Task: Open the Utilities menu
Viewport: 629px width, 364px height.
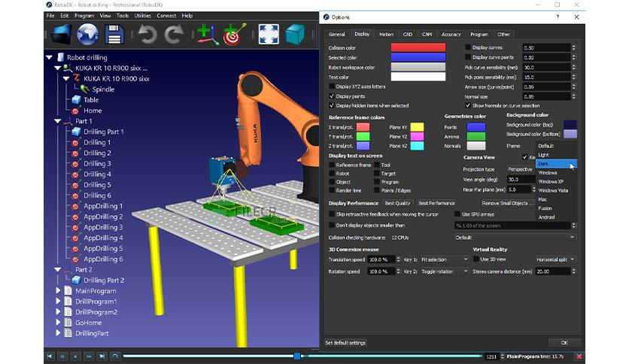Action: click(x=142, y=16)
